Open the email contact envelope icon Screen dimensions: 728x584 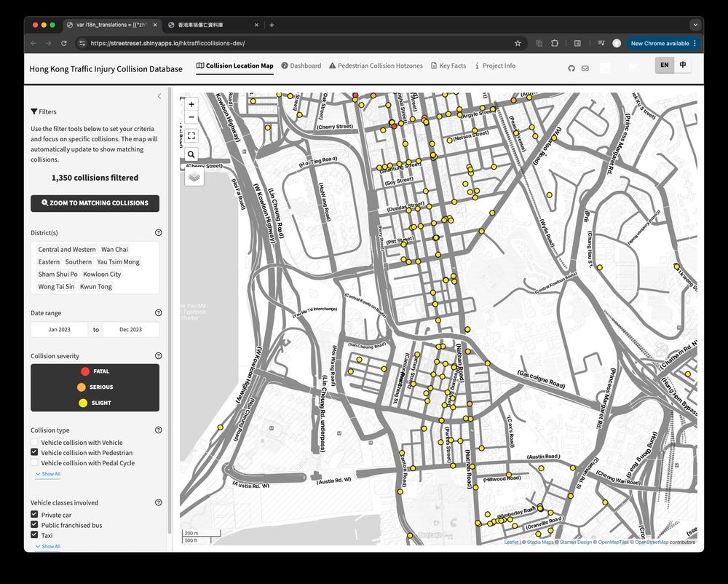pos(585,68)
